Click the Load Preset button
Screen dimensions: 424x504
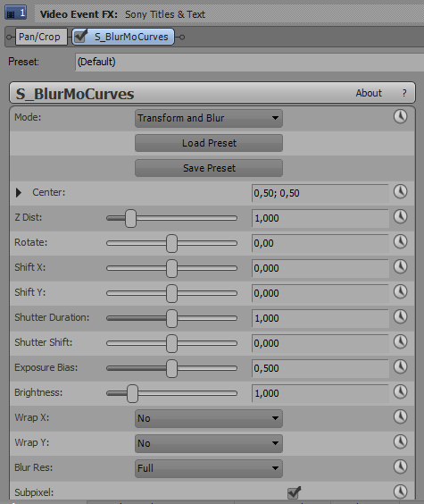(x=209, y=143)
